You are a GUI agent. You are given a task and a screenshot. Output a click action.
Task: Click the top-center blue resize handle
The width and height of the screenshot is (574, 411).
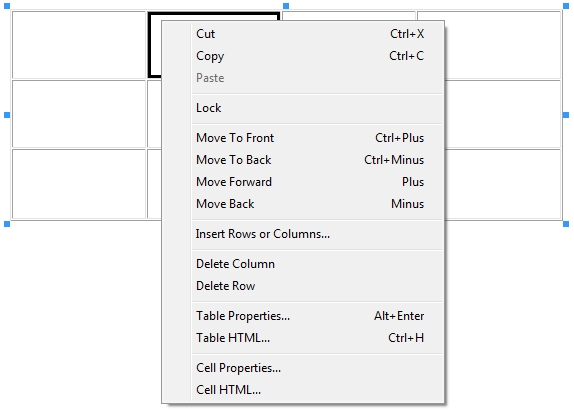pos(286,6)
